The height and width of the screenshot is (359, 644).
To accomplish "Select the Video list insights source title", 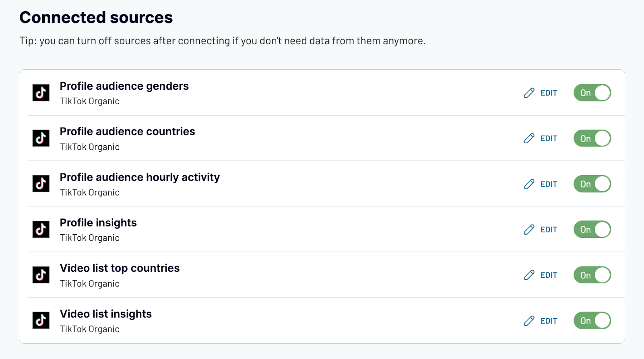I will click(106, 314).
